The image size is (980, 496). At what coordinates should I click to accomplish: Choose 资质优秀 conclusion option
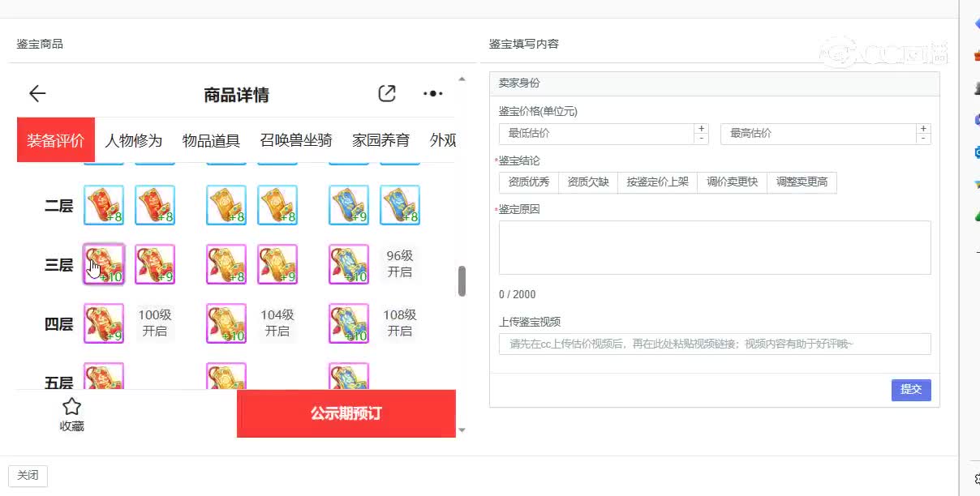tap(529, 182)
